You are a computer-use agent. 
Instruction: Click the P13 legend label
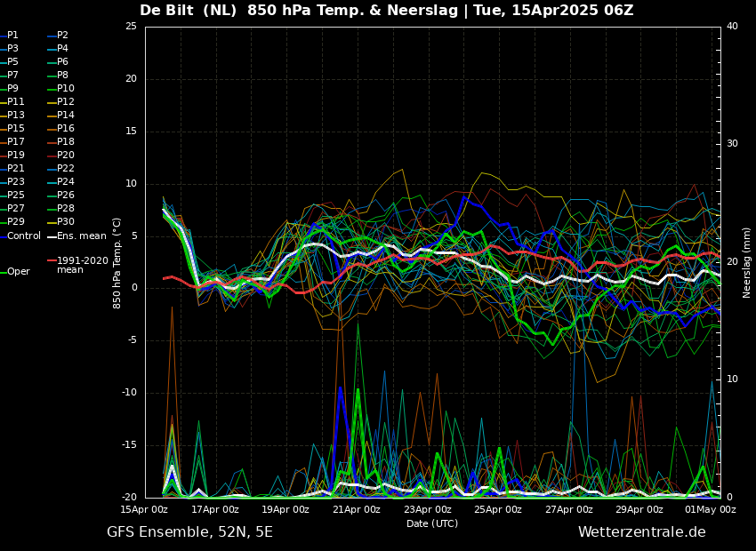click(15, 116)
